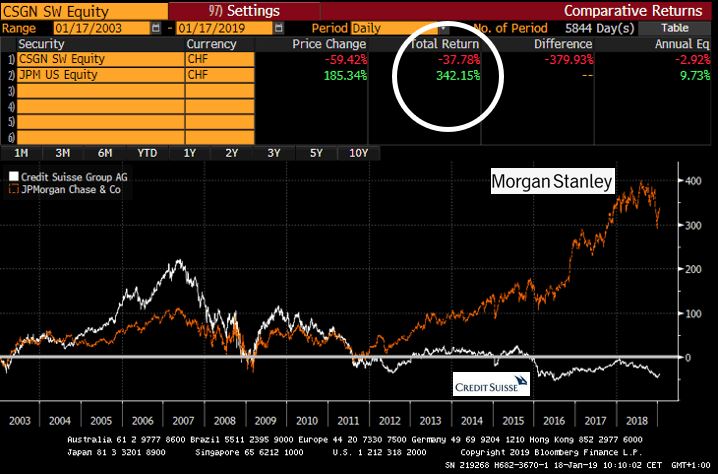Click the 342.15% total return value
720x474 pixels.
coord(458,75)
